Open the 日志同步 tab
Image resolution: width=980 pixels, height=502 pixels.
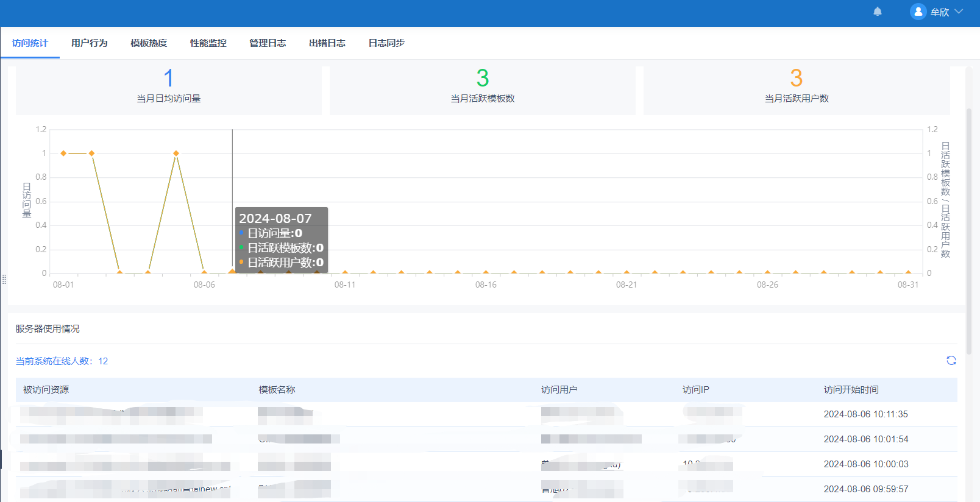click(386, 43)
